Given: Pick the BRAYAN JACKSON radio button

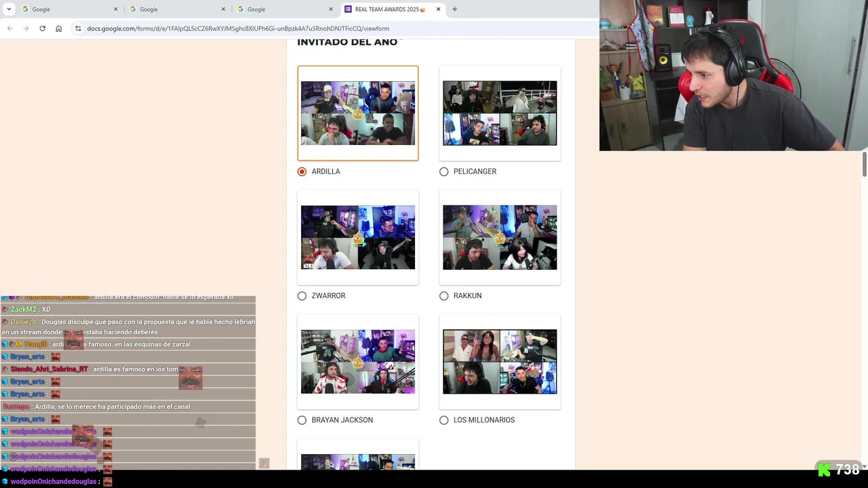Looking at the screenshot, I should tap(302, 420).
